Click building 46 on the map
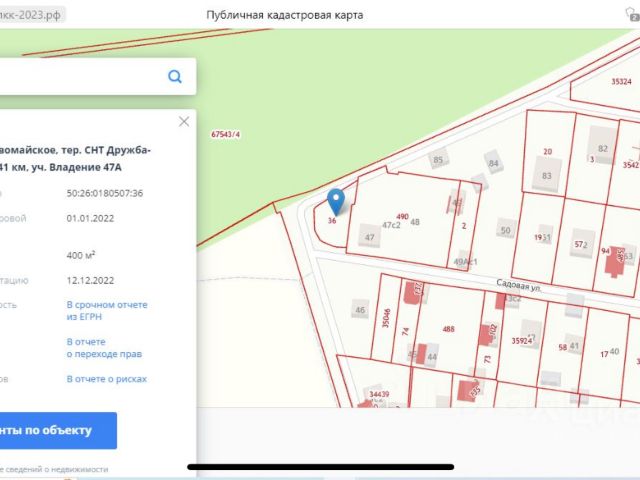Screen dimensions: 640x480 click(x=360, y=309)
